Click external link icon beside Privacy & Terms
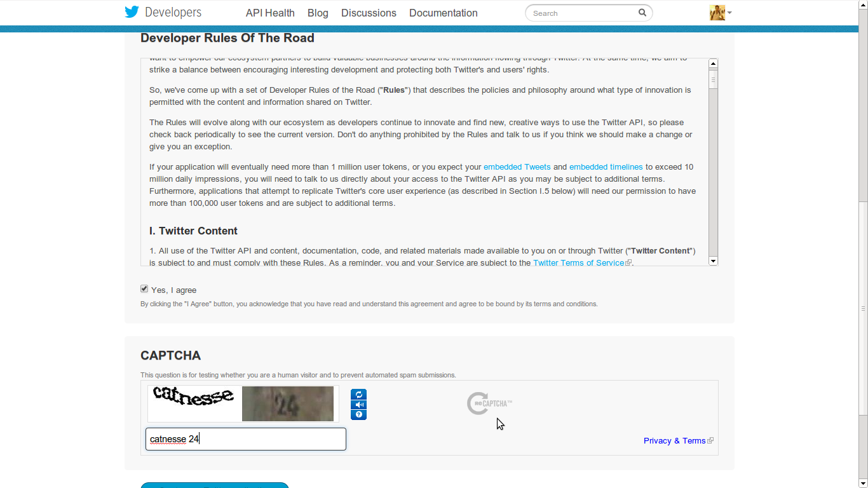Viewport: 868px width, 488px height. click(x=710, y=440)
